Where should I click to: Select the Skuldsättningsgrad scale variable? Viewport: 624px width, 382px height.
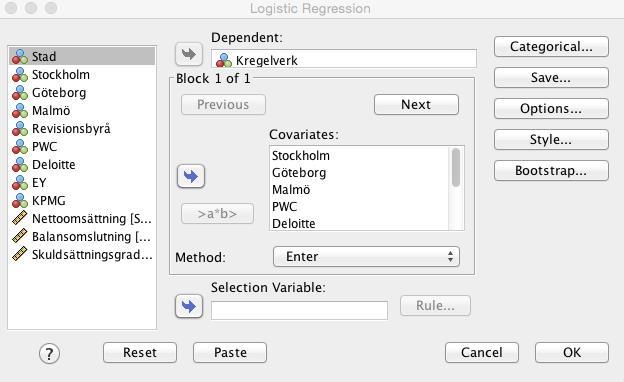click(x=82, y=254)
